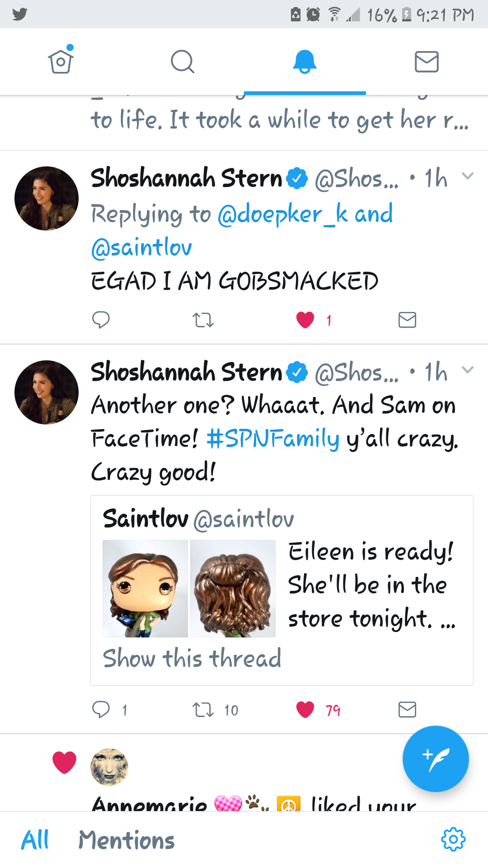Open the Direct Messages envelope tab
Image resolution: width=488 pixels, height=868 pixels.
(x=427, y=61)
